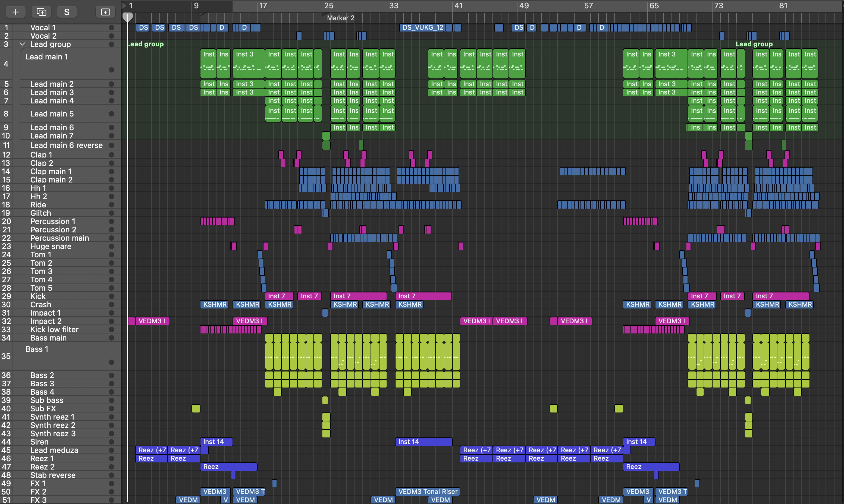Toggle the Bass 1 track dot
Screen dimensions: 844x504
click(x=111, y=362)
